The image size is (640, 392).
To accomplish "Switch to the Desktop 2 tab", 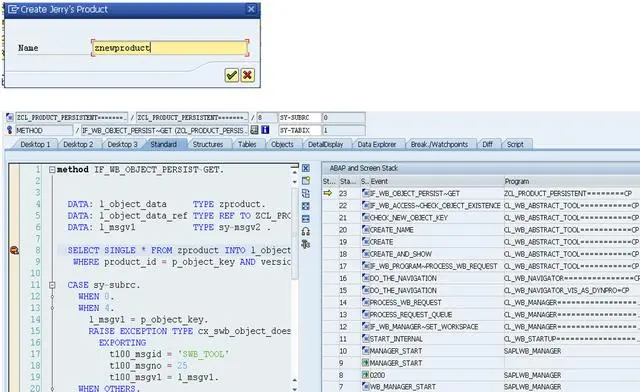I will click(78, 144).
